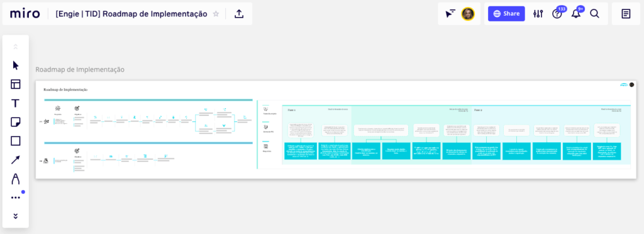Select the Text tool
Viewport: 644px width, 234px height.
click(16, 103)
